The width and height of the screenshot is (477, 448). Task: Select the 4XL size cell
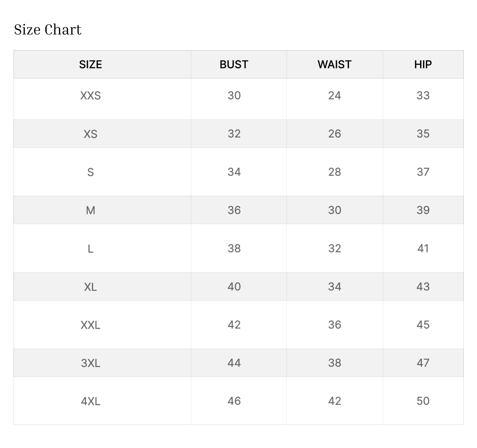tap(90, 401)
